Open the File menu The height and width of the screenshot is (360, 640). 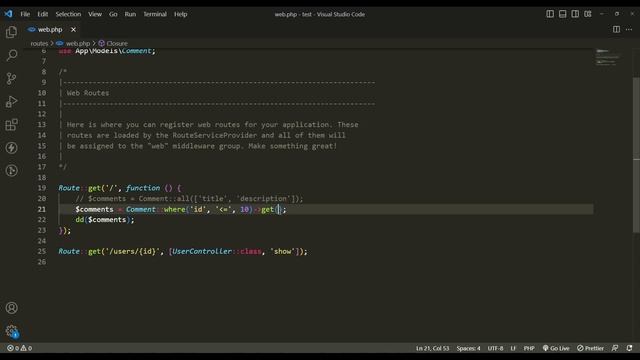click(25, 14)
